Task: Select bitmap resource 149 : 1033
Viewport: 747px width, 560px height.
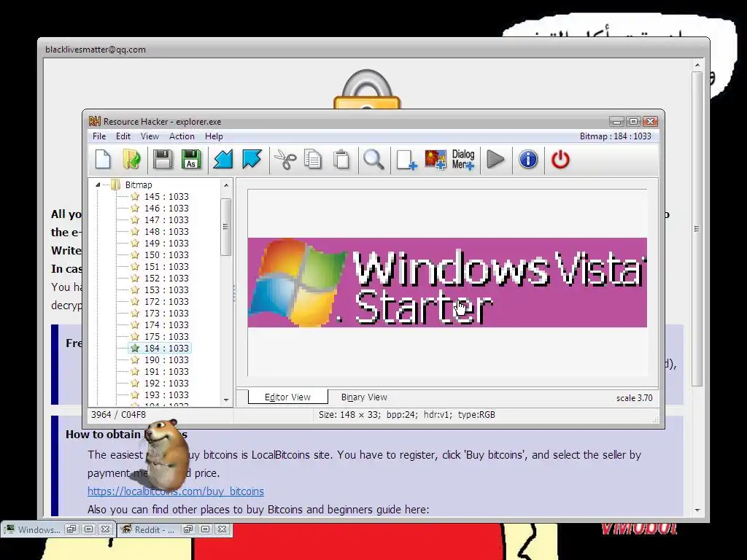Action: click(166, 244)
